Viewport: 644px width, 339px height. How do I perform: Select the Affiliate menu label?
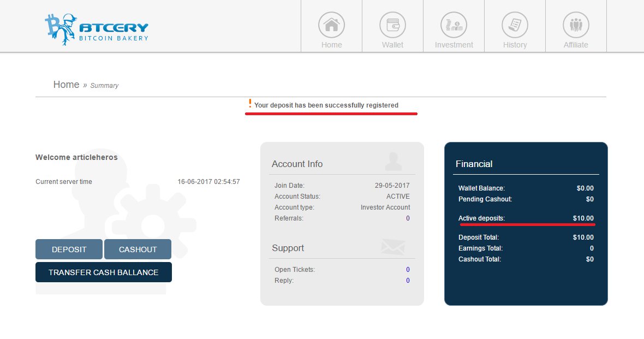[576, 45]
